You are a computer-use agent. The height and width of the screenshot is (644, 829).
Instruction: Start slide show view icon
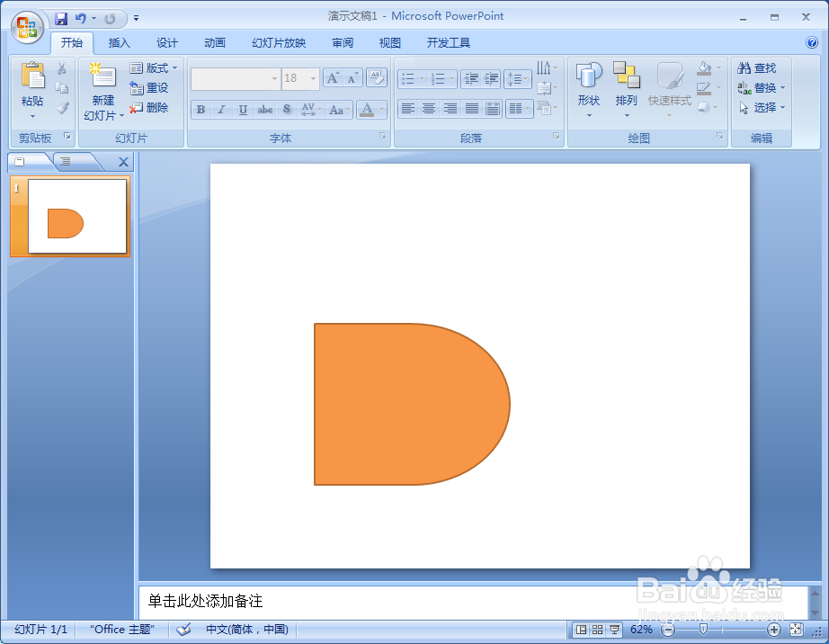[x=614, y=630]
